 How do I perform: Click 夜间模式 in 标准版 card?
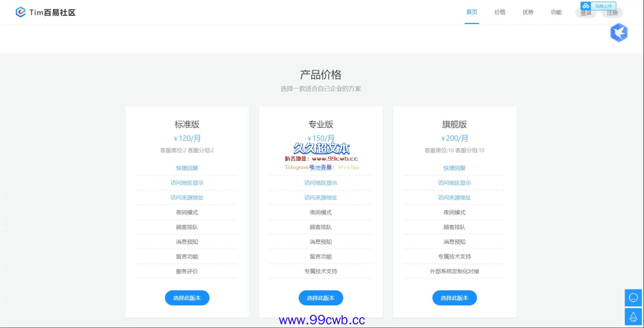point(187,212)
